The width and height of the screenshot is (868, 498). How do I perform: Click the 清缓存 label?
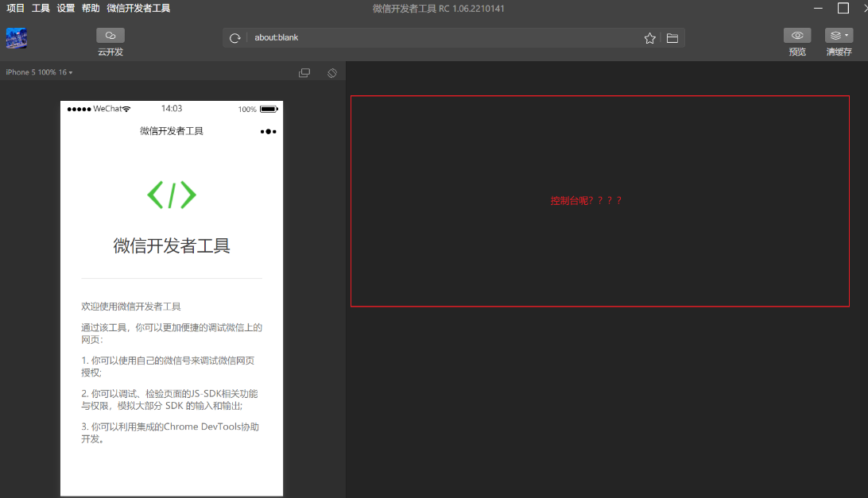click(x=839, y=52)
